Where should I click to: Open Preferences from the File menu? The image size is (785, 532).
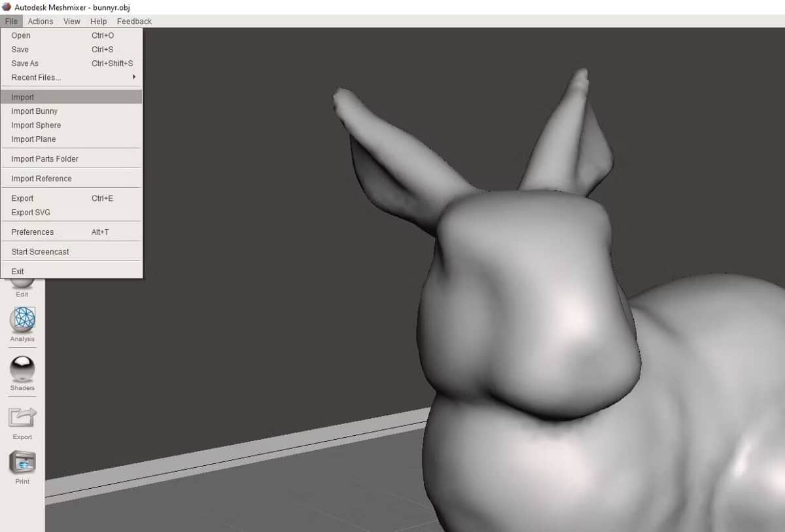coord(71,232)
